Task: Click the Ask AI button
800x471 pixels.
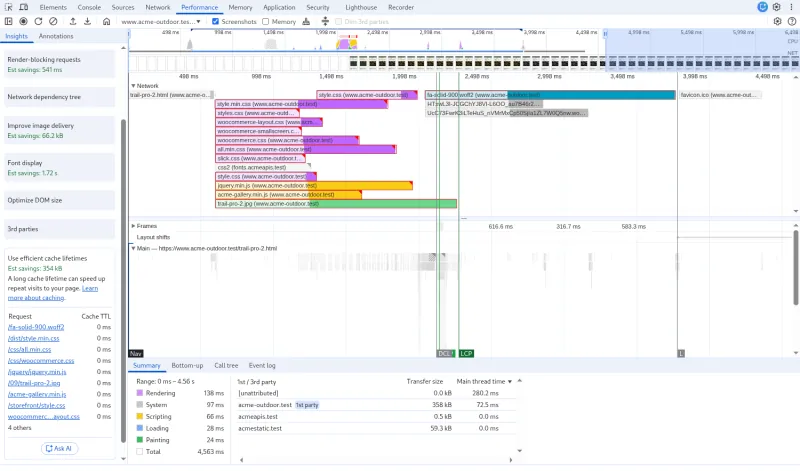Action: (59, 449)
